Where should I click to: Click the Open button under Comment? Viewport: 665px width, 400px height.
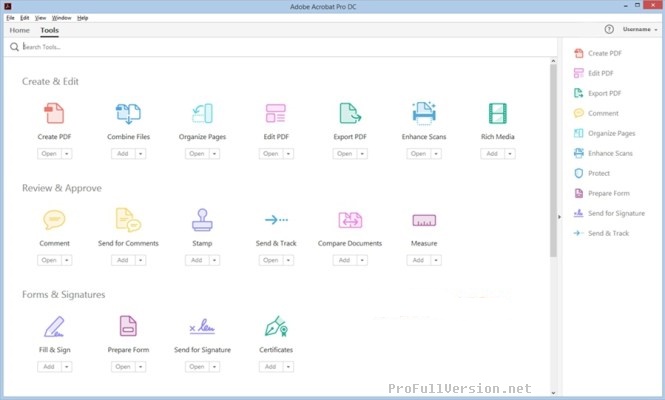pyautogui.click(x=49, y=260)
